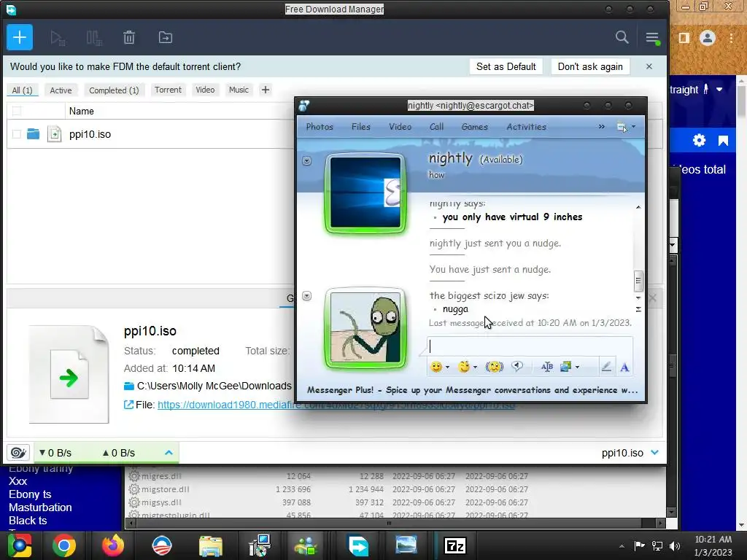
Task: Open the backgrounds dropdown arrow
Action: pyautogui.click(x=577, y=367)
